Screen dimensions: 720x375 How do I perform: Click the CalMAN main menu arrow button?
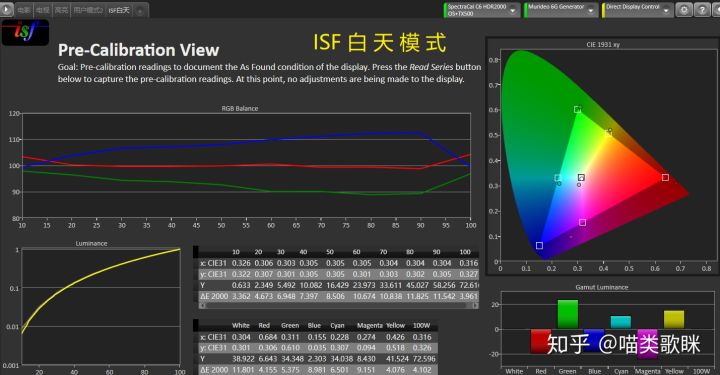click(6, 9)
